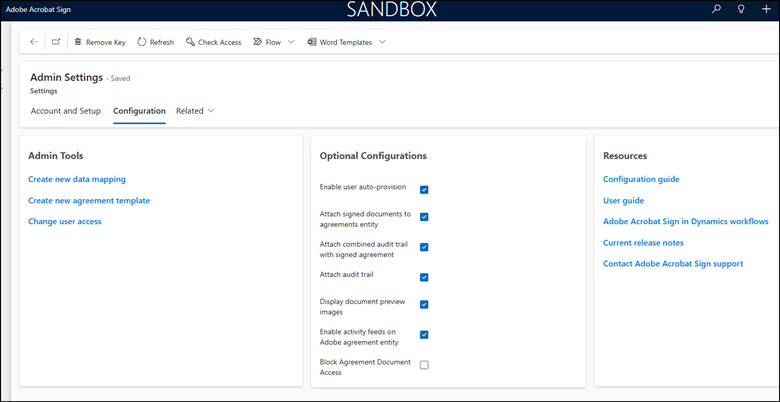The width and height of the screenshot is (780, 402).
Task: Click the search magnifier icon in header
Action: pos(716,9)
